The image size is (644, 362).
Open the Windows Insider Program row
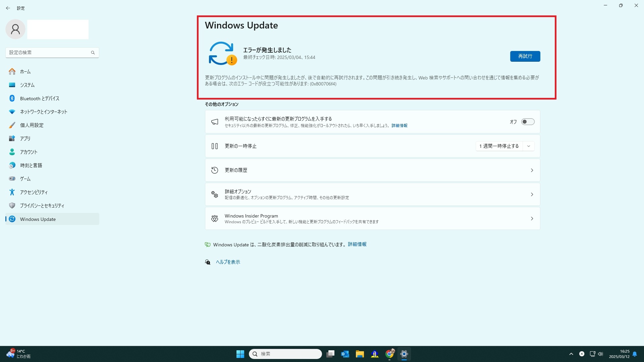click(x=372, y=219)
